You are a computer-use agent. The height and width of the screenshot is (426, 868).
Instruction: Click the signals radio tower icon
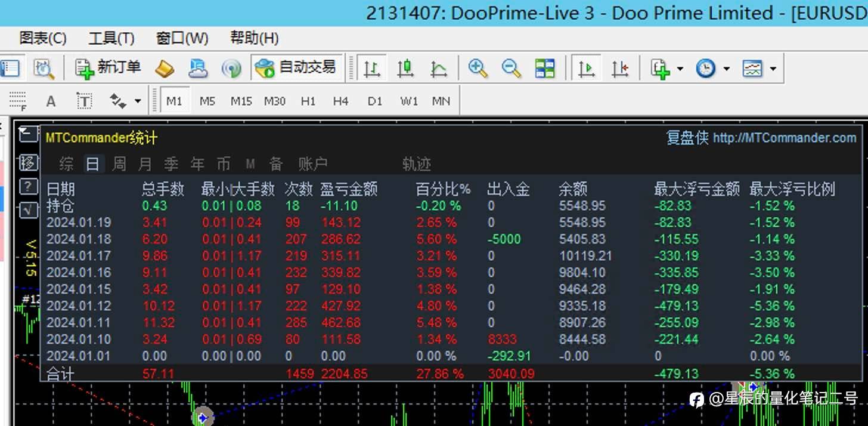231,69
